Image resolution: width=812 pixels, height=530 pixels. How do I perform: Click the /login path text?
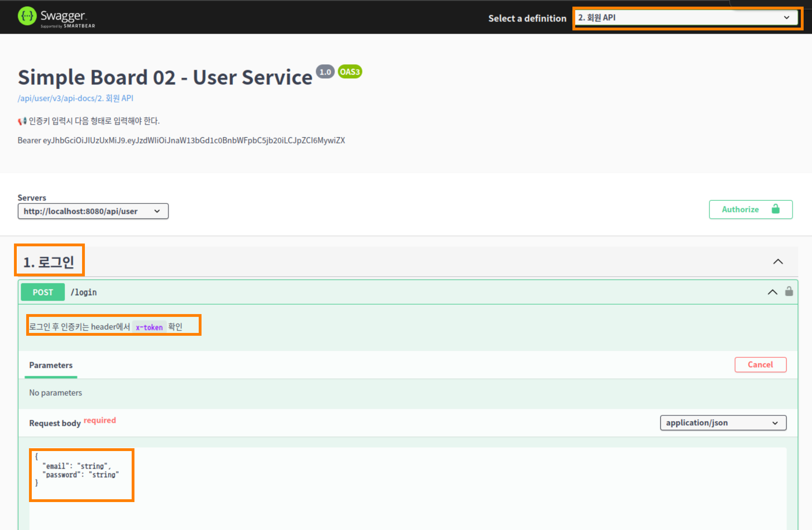[x=84, y=292]
